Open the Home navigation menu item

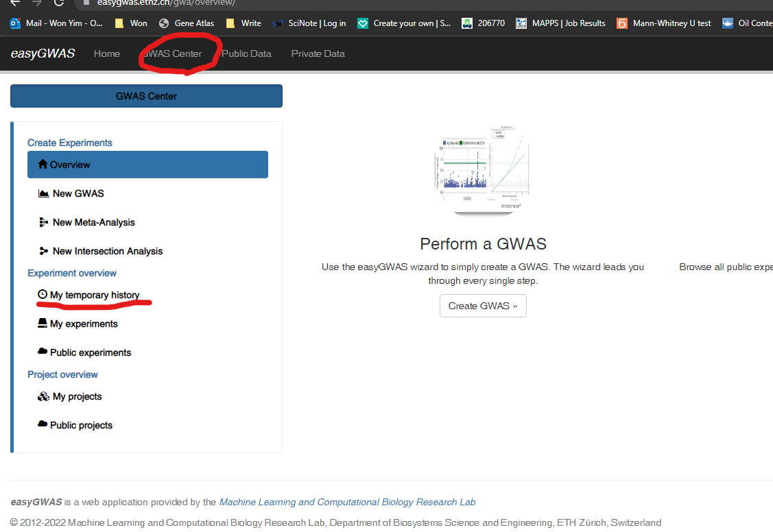(x=106, y=53)
